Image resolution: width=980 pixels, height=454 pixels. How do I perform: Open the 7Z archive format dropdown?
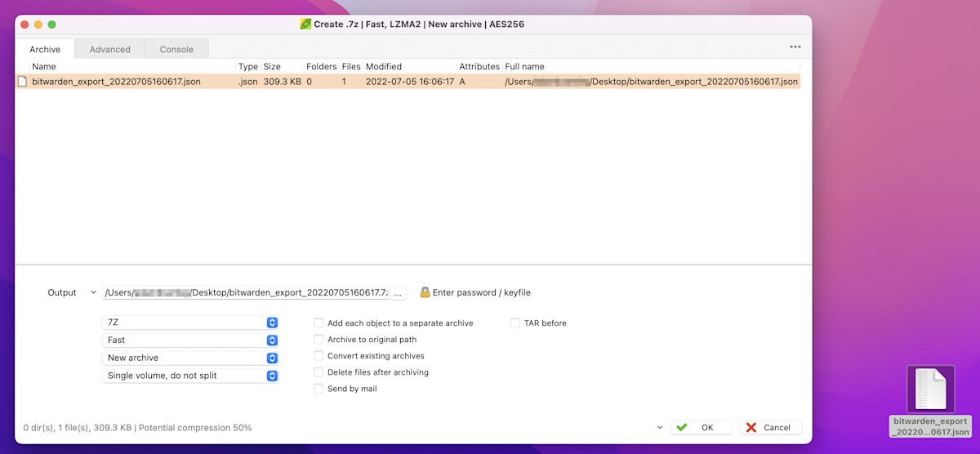pos(190,323)
